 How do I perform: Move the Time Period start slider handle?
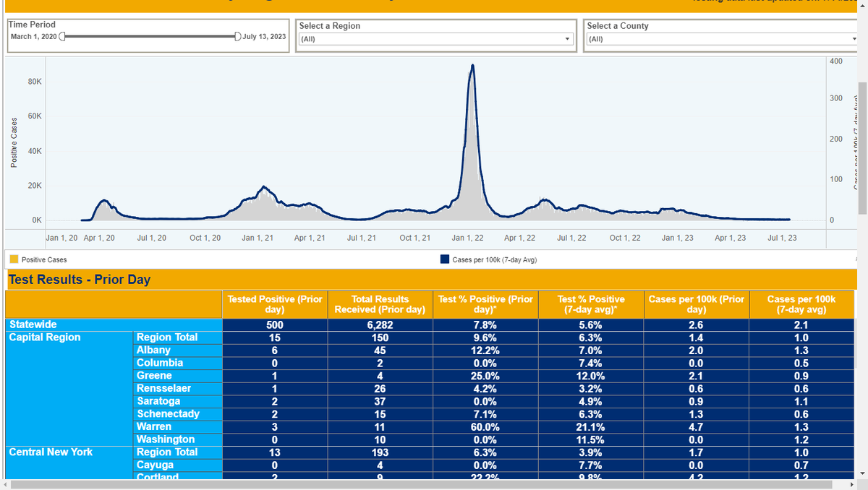pyautogui.click(x=63, y=36)
